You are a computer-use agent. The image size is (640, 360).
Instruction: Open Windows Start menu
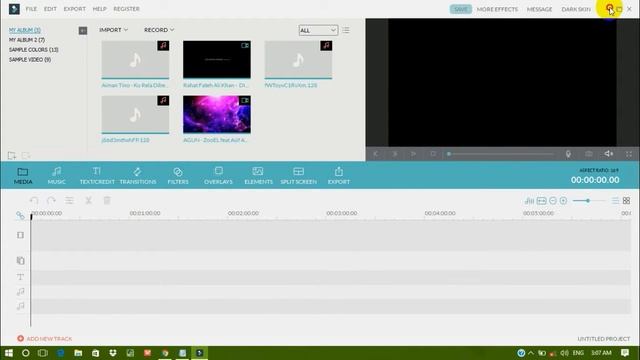(9, 353)
